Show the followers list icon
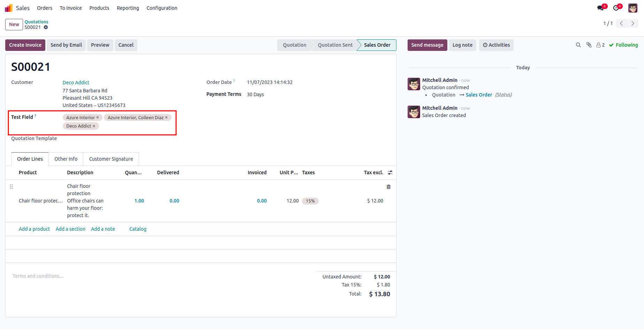 (x=600, y=45)
